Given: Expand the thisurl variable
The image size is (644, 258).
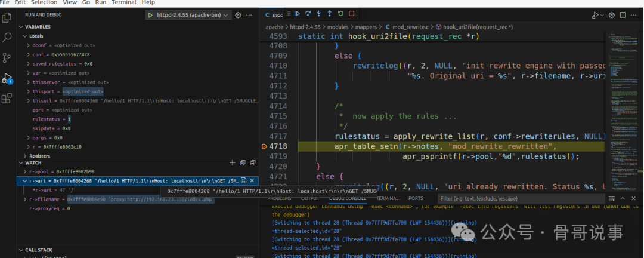Looking at the screenshot, I should [x=29, y=100].
